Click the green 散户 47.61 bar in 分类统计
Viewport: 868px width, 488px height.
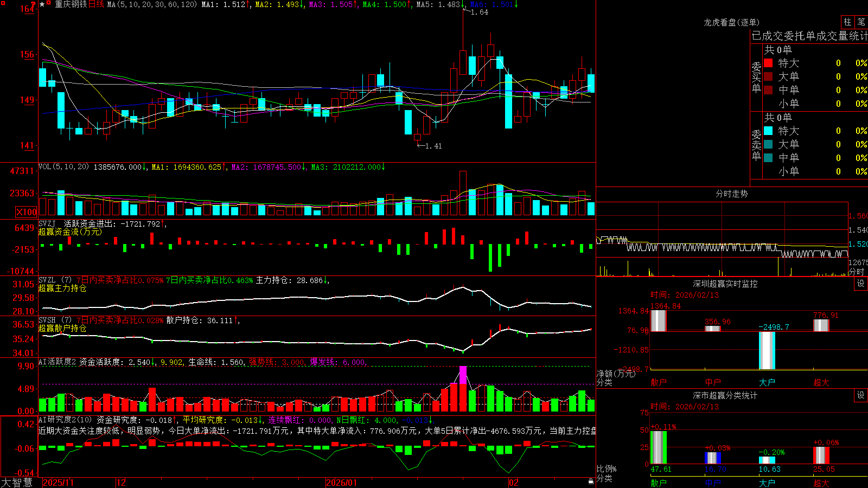659,447
